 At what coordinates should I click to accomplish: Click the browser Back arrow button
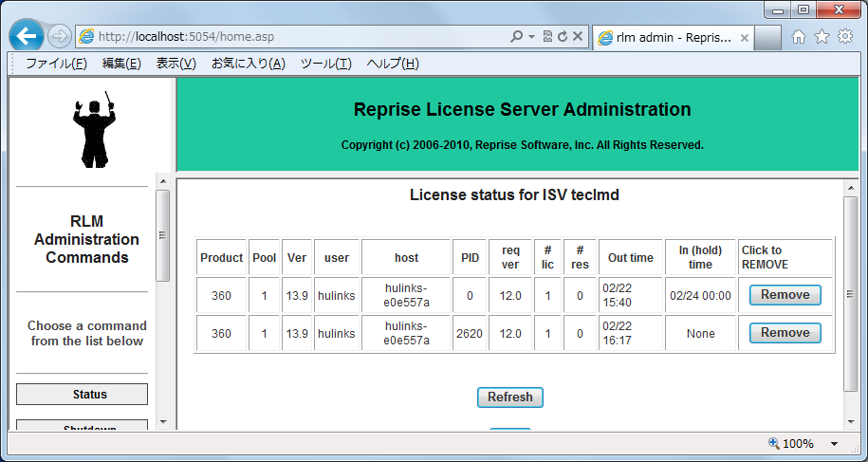(x=26, y=36)
